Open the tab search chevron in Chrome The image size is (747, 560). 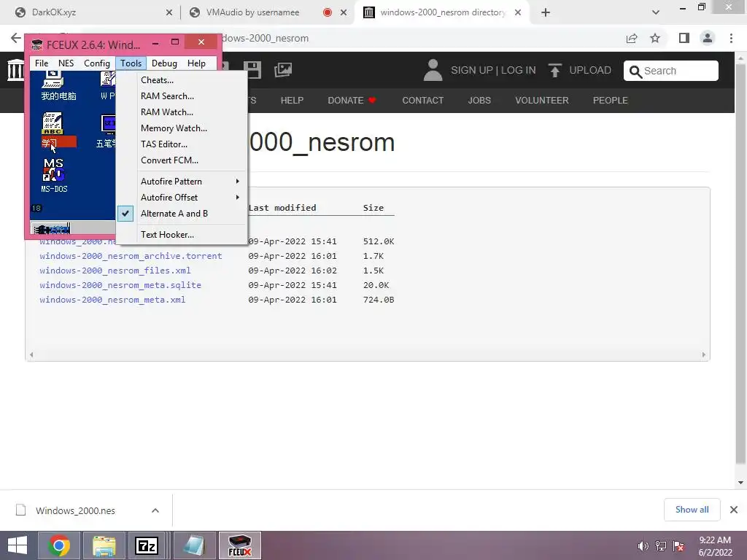pyautogui.click(x=656, y=13)
